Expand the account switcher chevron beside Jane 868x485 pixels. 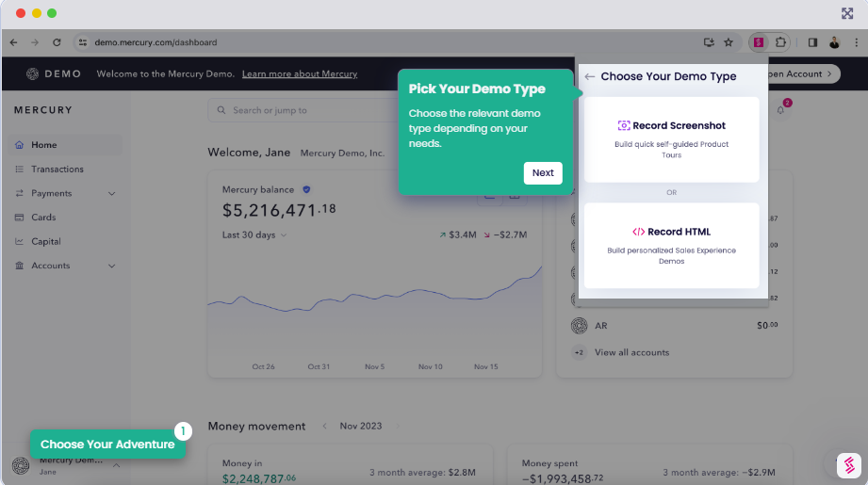point(116,465)
